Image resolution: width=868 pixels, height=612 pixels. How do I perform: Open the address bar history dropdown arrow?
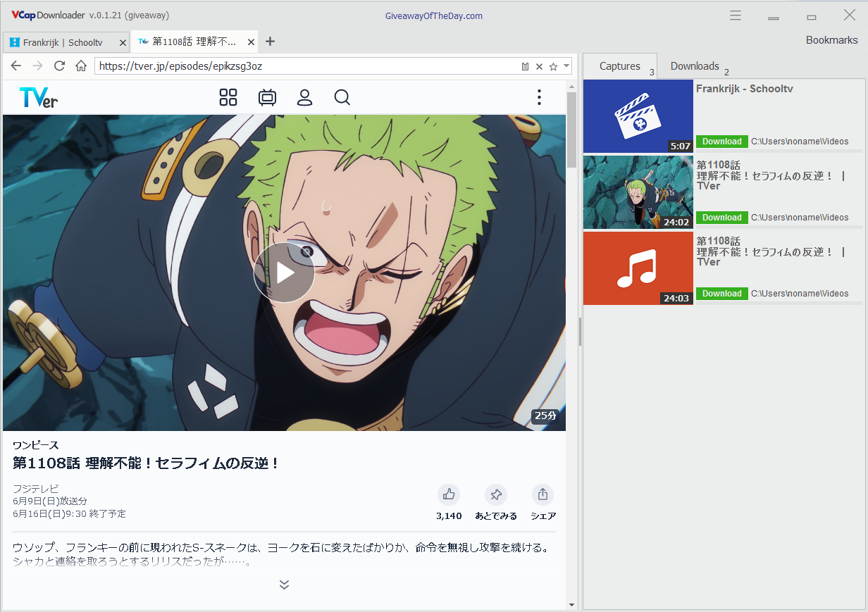pyautogui.click(x=566, y=66)
